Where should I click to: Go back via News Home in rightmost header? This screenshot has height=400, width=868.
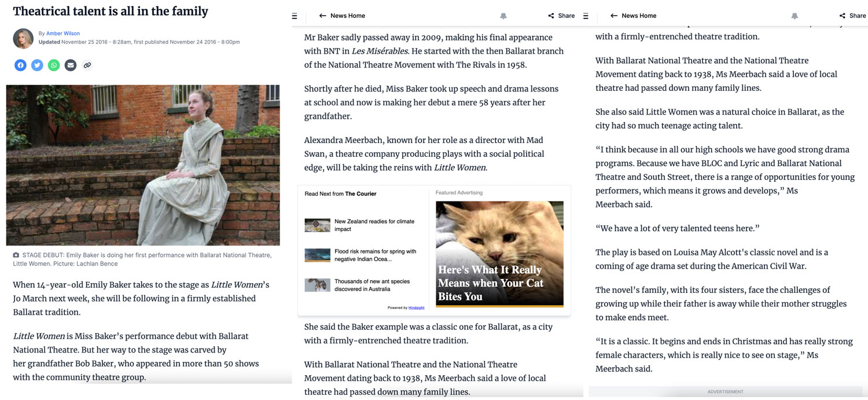click(x=633, y=16)
